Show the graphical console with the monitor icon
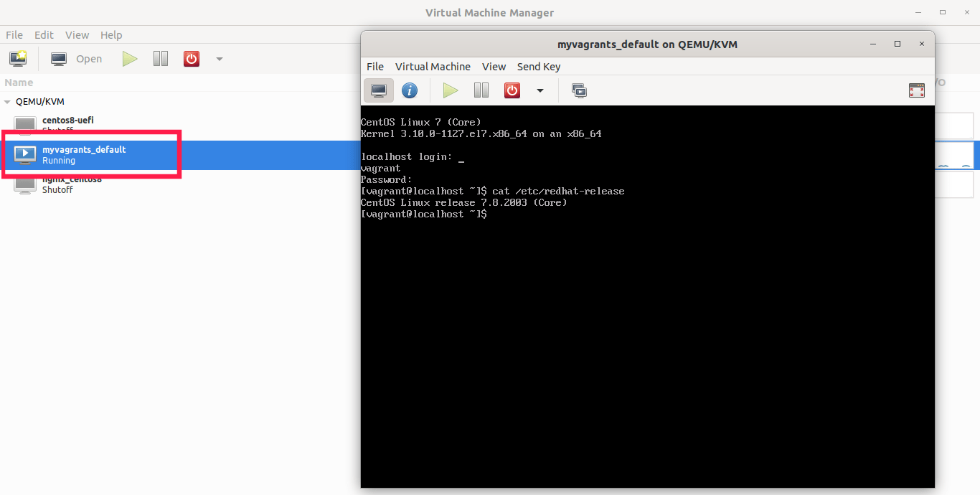980x495 pixels. pyautogui.click(x=378, y=90)
